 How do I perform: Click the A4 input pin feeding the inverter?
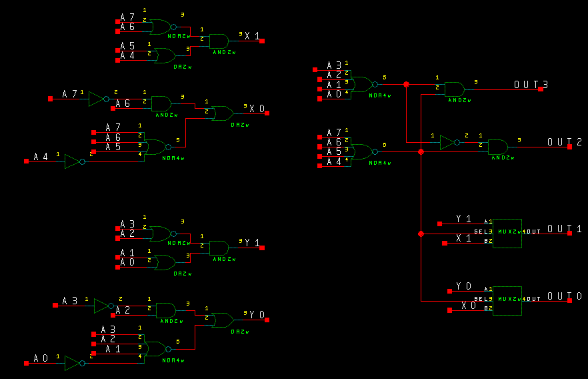pos(26,161)
